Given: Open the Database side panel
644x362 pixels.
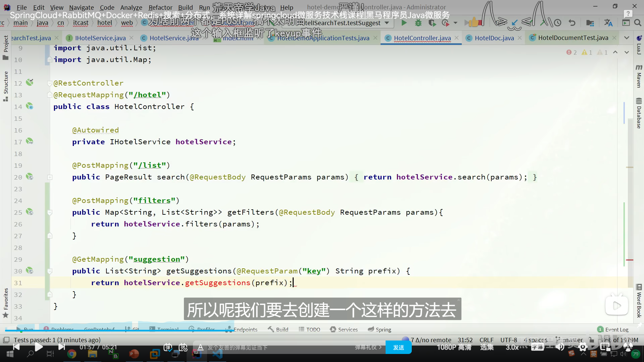Looking at the screenshot, I should coord(639,113).
